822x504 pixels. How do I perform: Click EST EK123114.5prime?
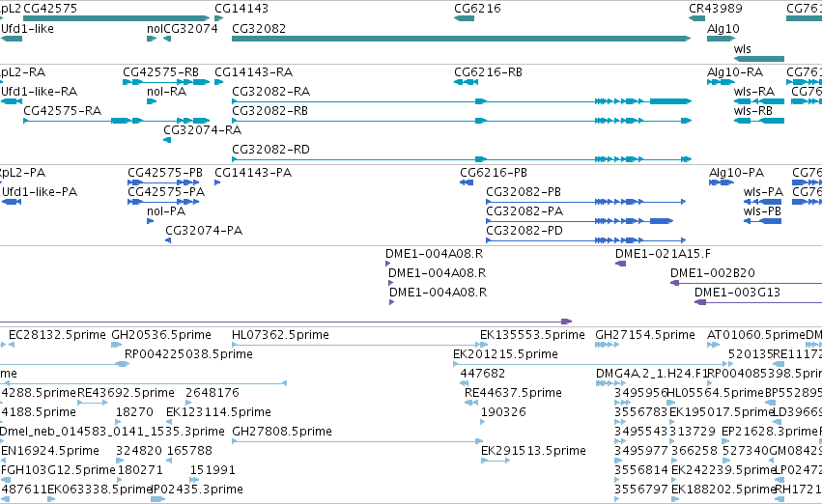coord(218,412)
